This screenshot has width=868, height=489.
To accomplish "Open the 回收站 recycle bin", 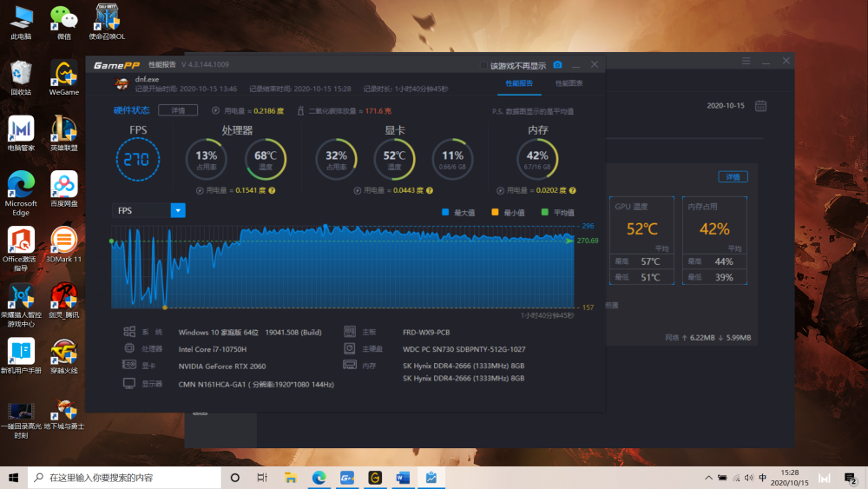I will pyautogui.click(x=21, y=77).
